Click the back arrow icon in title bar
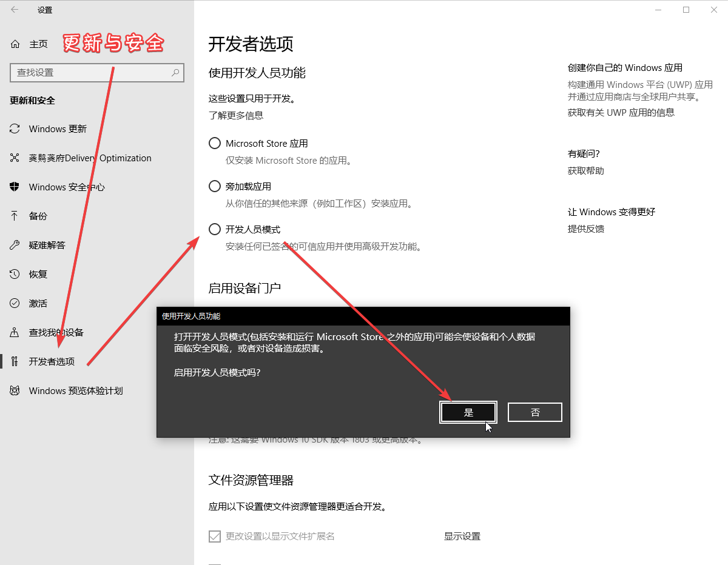 (x=15, y=10)
